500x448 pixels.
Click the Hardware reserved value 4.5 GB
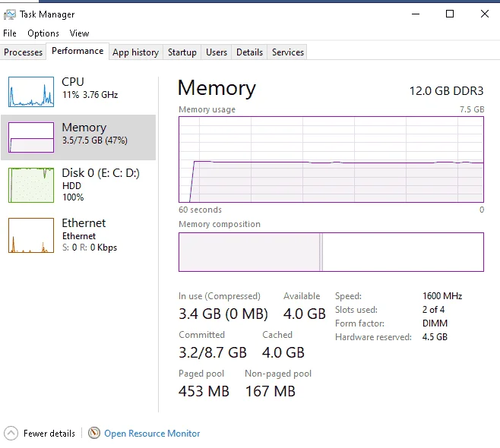click(435, 337)
